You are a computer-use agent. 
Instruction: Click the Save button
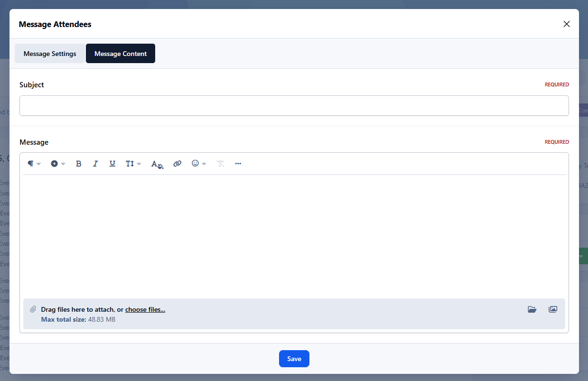point(294,359)
